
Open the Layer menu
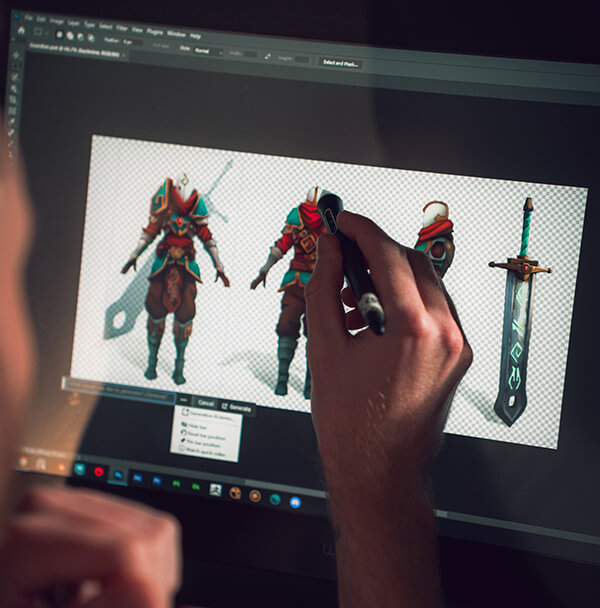click(73, 23)
